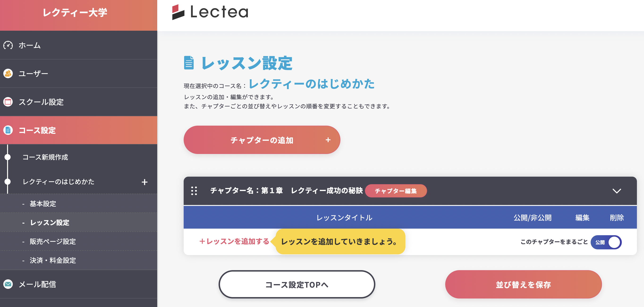Image resolution: width=644 pixels, height=307 pixels.
Task: Open the ユーザー section via its people icon
Action: coord(8,73)
